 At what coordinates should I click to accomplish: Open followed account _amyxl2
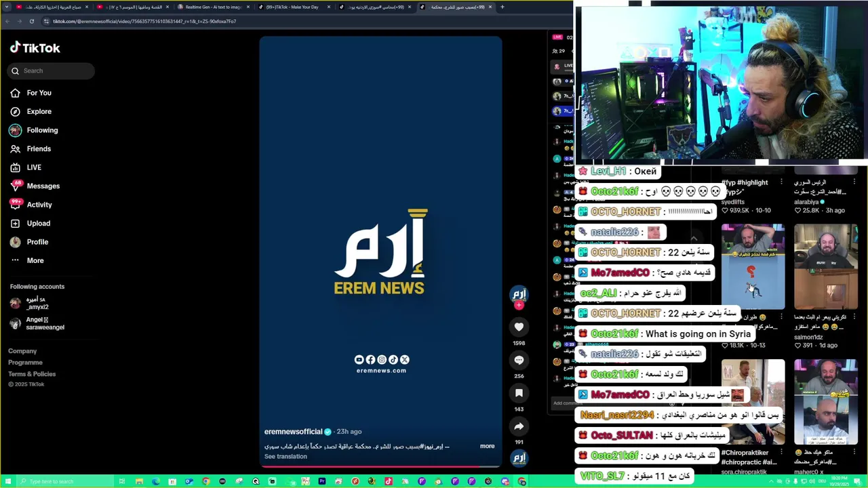coord(37,303)
